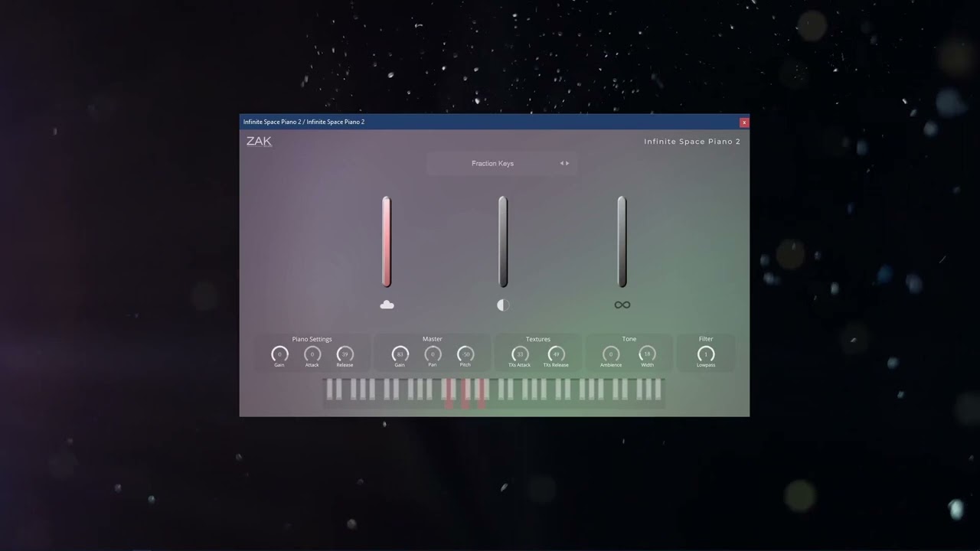Click the window title bar text
The width and height of the screenshot is (980, 551).
304,122
